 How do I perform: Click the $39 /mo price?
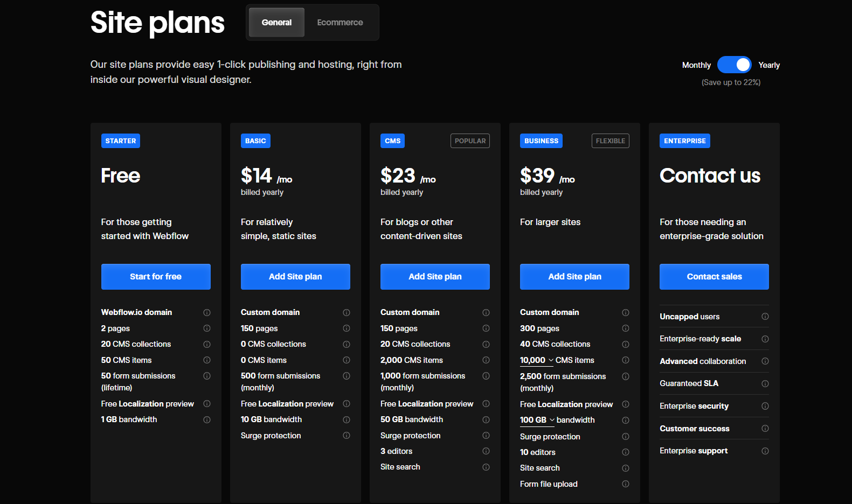click(548, 176)
